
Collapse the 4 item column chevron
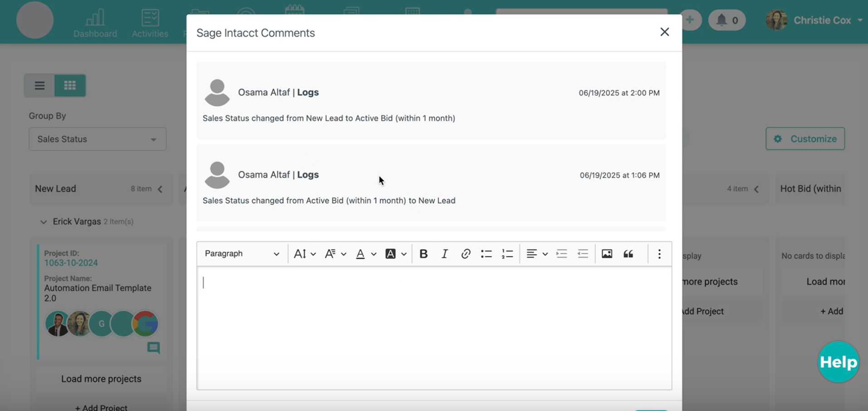click(x=756, y=189)
